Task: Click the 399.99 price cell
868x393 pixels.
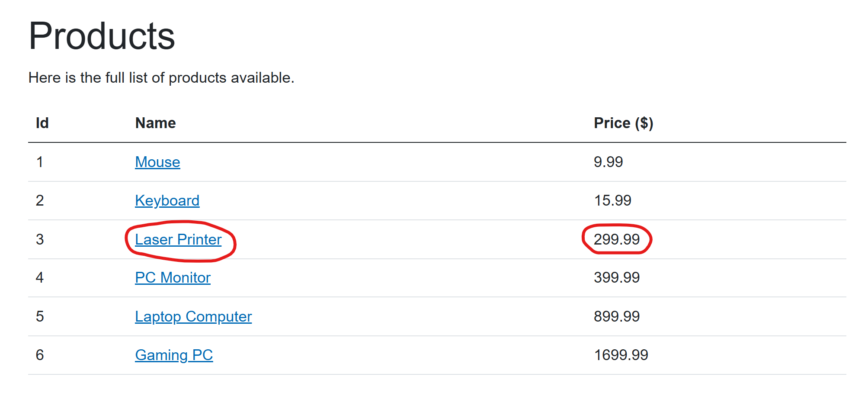Action: point(616,277)
